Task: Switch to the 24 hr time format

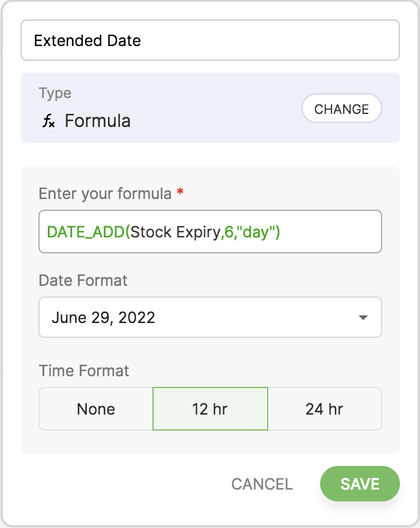Action: tap(324, 409)
